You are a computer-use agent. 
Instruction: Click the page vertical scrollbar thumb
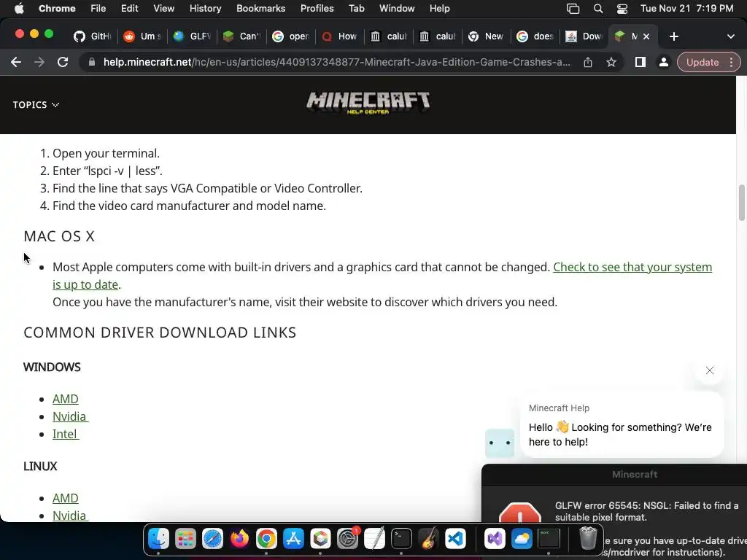tap(741, 203)
